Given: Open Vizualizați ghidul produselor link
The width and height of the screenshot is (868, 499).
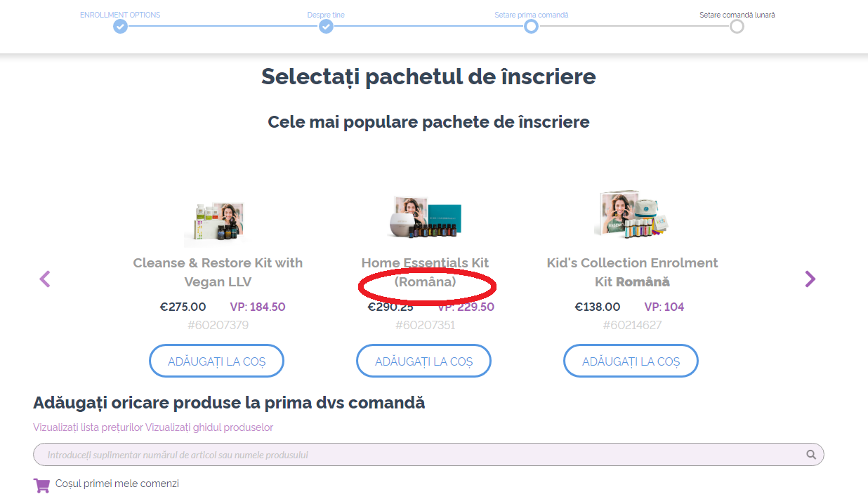Looking at the screenshot, I should 209,427.
